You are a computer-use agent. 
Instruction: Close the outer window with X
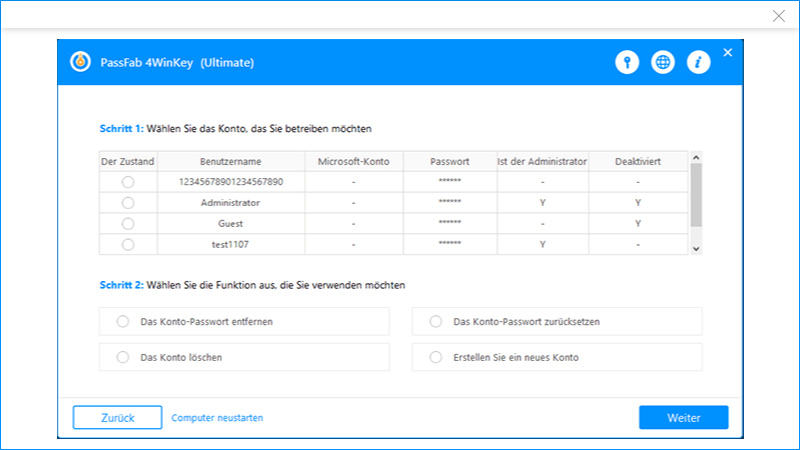tap(779, 15)
